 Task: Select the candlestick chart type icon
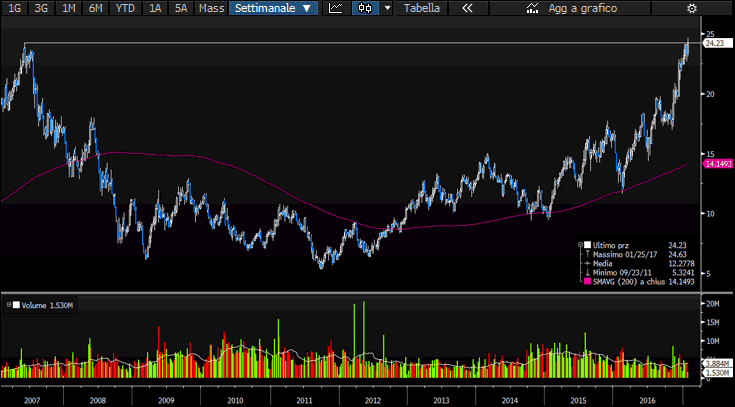(365, 8)
